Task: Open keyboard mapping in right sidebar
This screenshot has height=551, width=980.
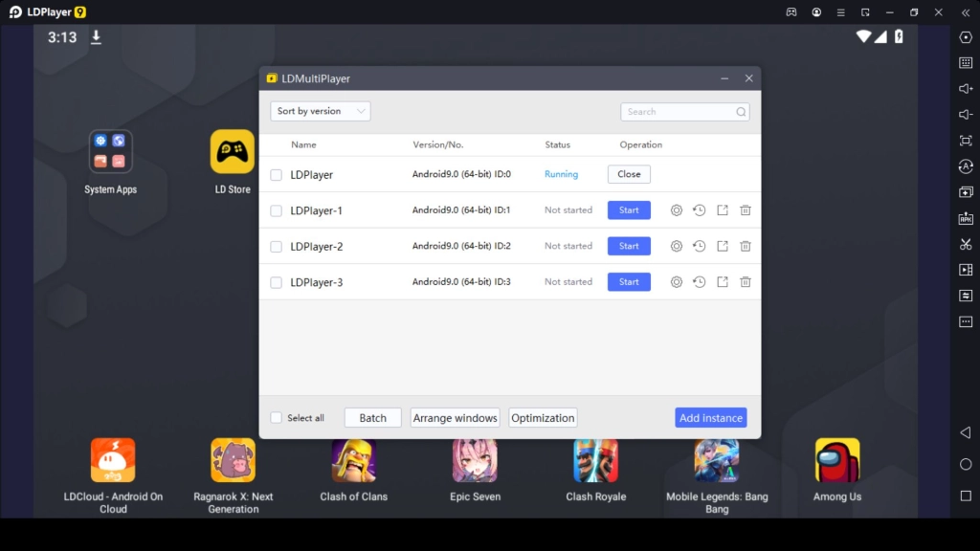Action: pos(966,63)
